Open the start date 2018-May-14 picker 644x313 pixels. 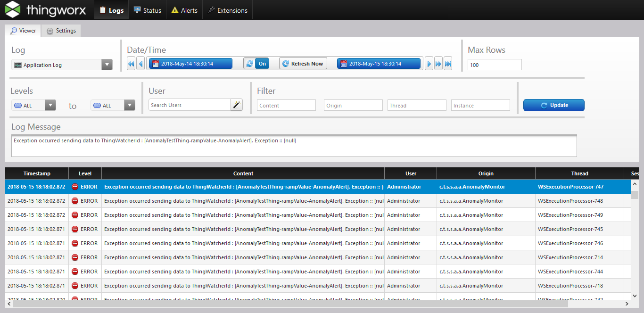point(190,64)
